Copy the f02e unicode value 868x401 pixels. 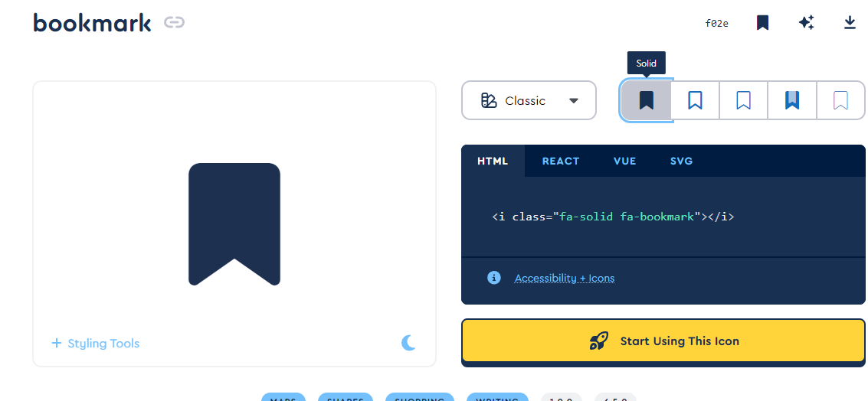click(716, 23)
